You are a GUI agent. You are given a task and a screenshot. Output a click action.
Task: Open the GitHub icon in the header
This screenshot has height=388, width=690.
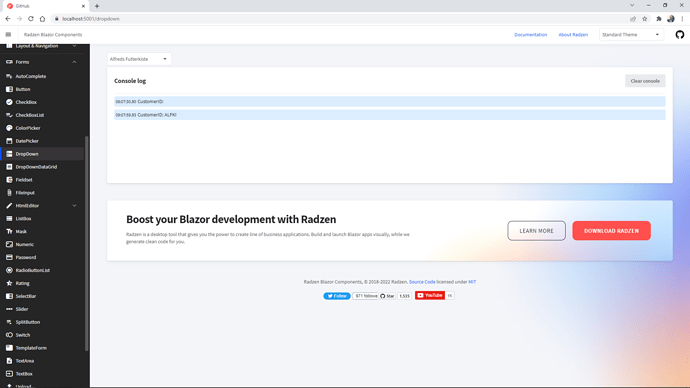(679, 35)
